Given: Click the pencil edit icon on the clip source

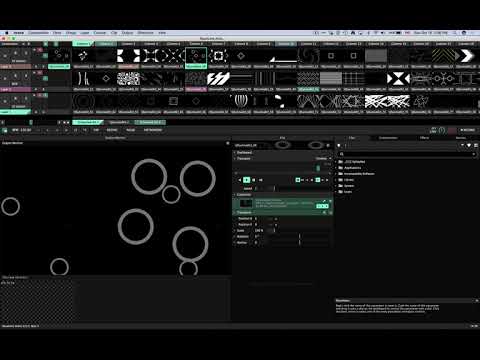Looking at the screenshot, I should [x=324, y=201].
